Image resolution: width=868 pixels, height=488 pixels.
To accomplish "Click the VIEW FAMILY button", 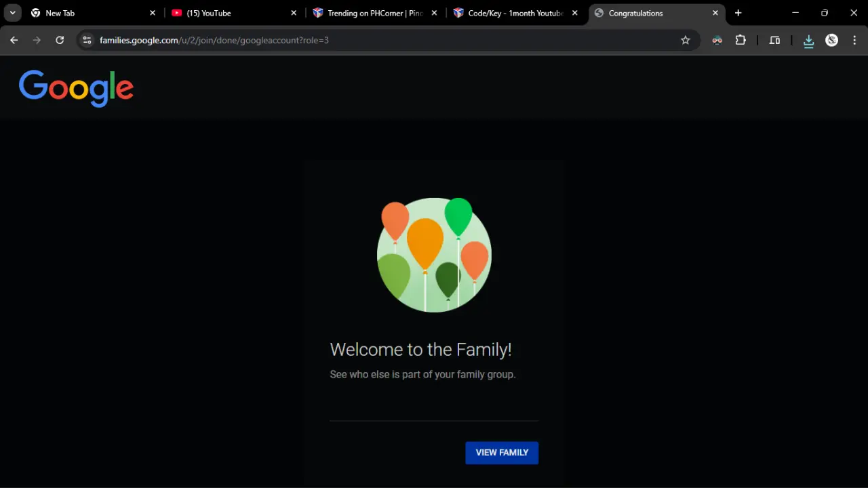I will click(x=502, y=453).
